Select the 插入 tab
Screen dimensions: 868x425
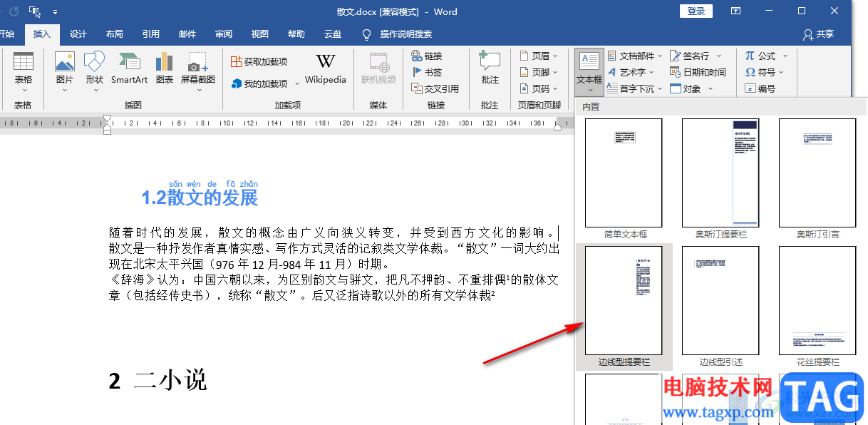pos(42,34)
